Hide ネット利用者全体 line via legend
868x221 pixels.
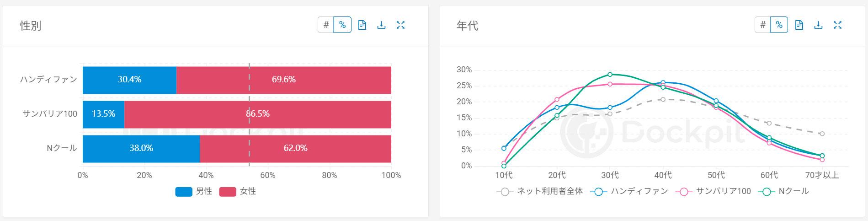(539, 191)
